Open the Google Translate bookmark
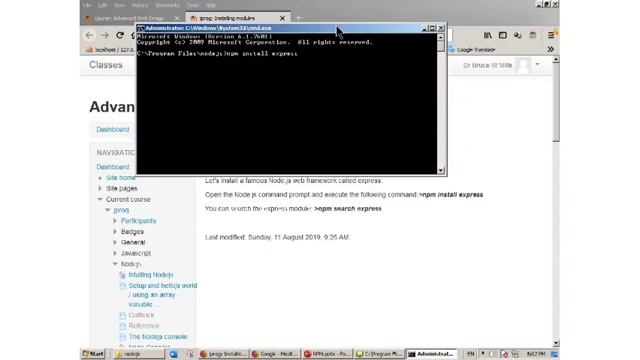The height and width of the screenshot is (360, 640). tap(472, 49)
